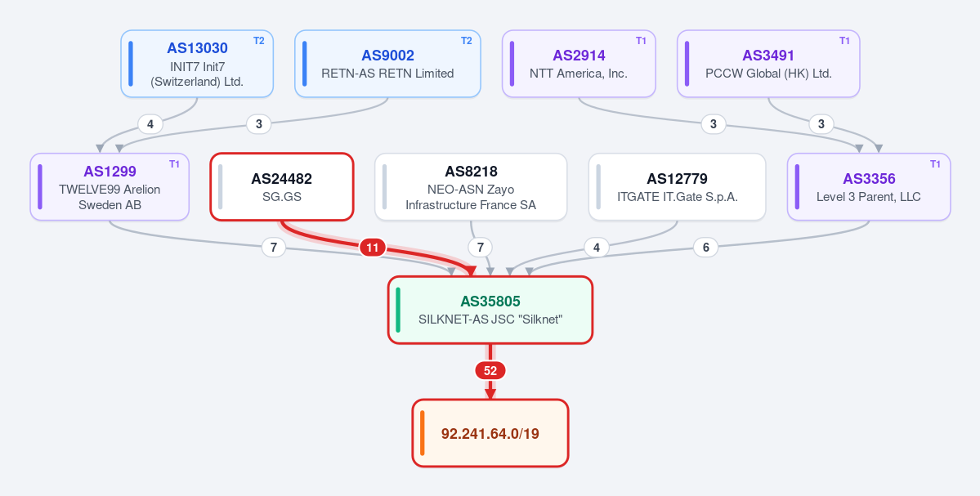
Task: Click the T2 badge on AS13030
Action: click(x=259, y=41)
